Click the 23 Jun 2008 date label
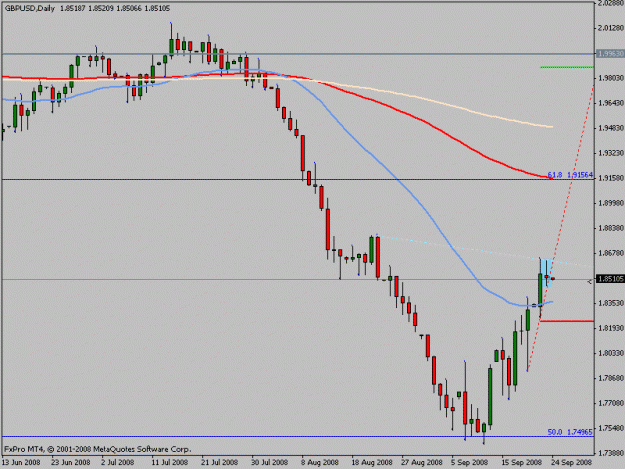Screen dimensions: 625x469 [71, 463]
